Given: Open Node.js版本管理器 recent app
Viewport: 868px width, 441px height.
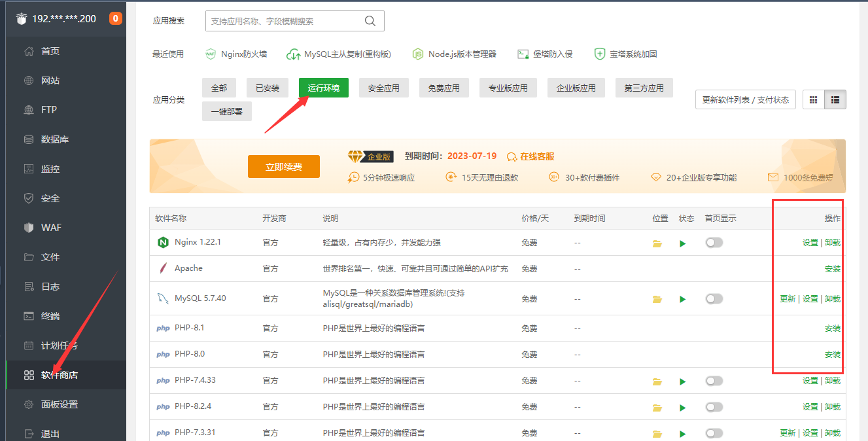Looking at the screenshot, I should coord(454,54).
